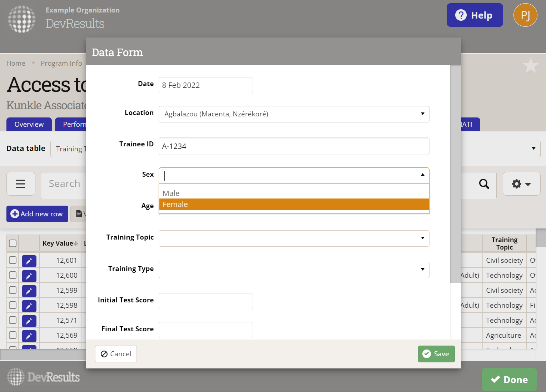The image size is (546, 392).
Task: Click the Final Test Score field
Action: tap(206, 330)
